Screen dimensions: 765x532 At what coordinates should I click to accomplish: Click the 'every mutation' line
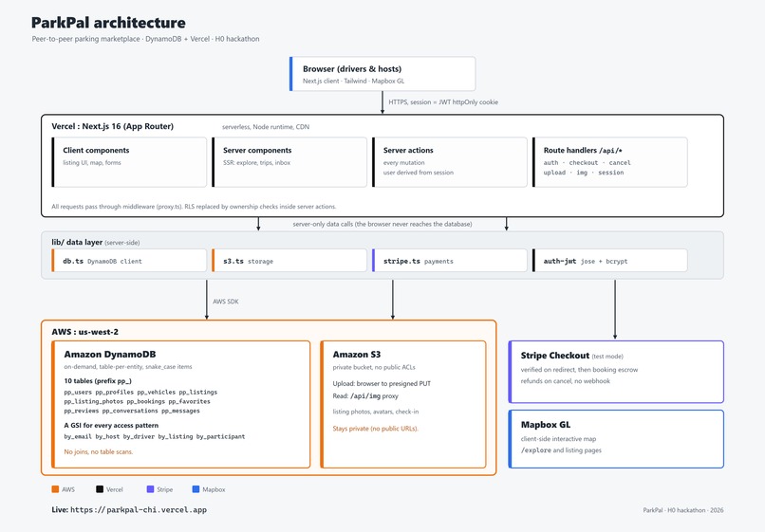(x=403, y=162)
